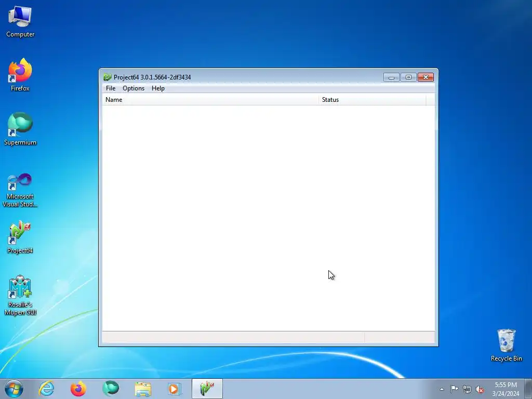Select the Recycle Bin desktop icon
The height and width of the screenshot is (399, 532).
pyautogui.click(x=506, y=345)
